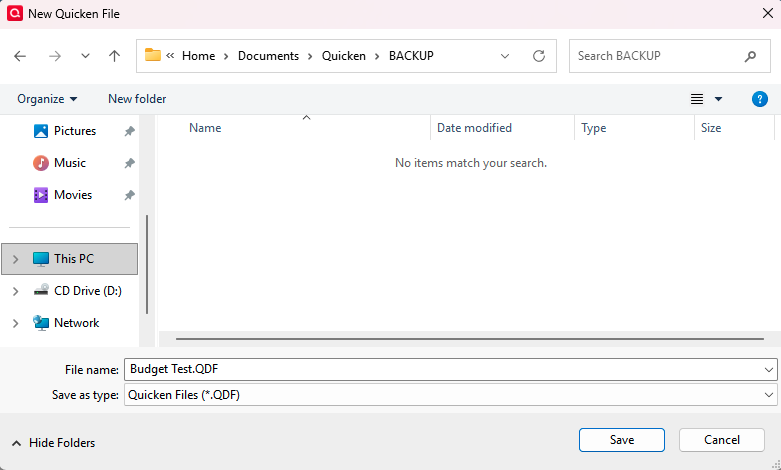Screen dimensions: 781x470
Task: Create a New folder
Action: click(x=137, y=99)
